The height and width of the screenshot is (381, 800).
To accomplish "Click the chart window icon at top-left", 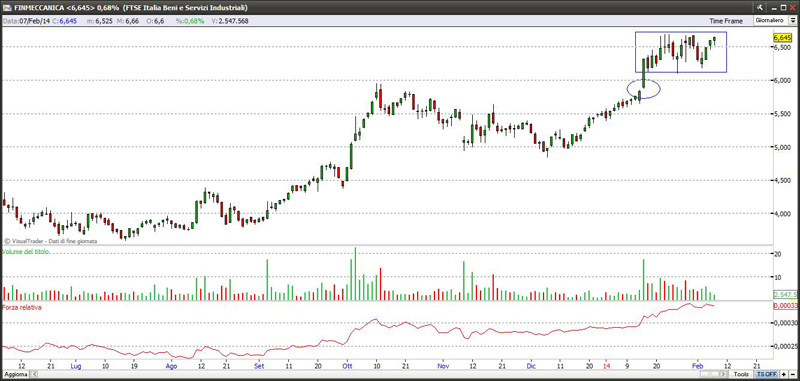I will pos(8,8).
